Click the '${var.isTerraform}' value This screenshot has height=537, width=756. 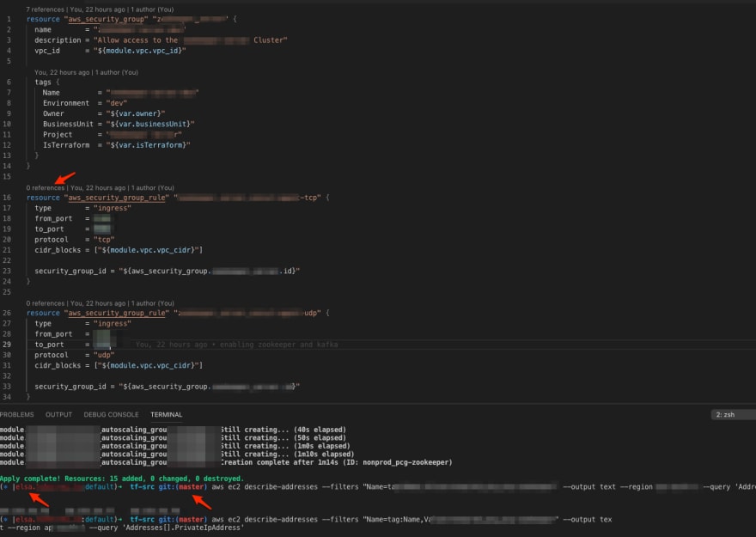click(x=148, y=145)
